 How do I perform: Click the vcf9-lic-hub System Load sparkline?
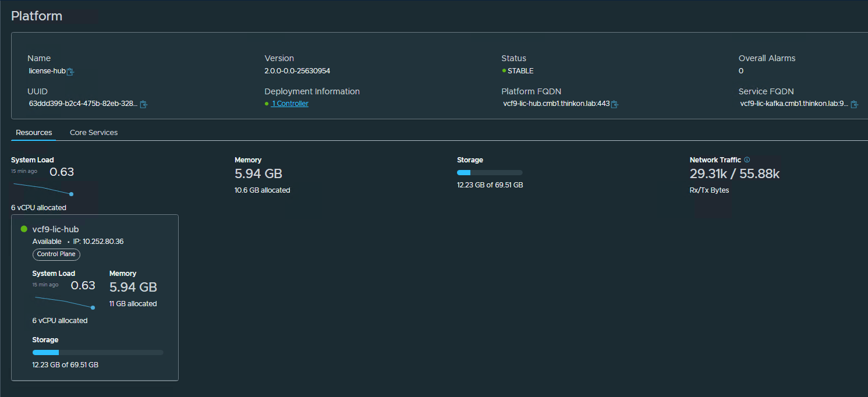coord(63,302)
